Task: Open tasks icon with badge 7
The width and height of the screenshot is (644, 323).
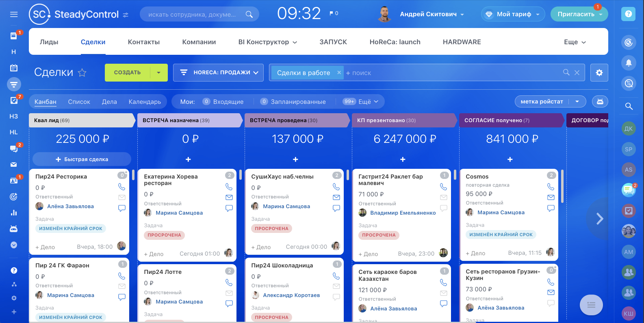Action: click(14, 100)
